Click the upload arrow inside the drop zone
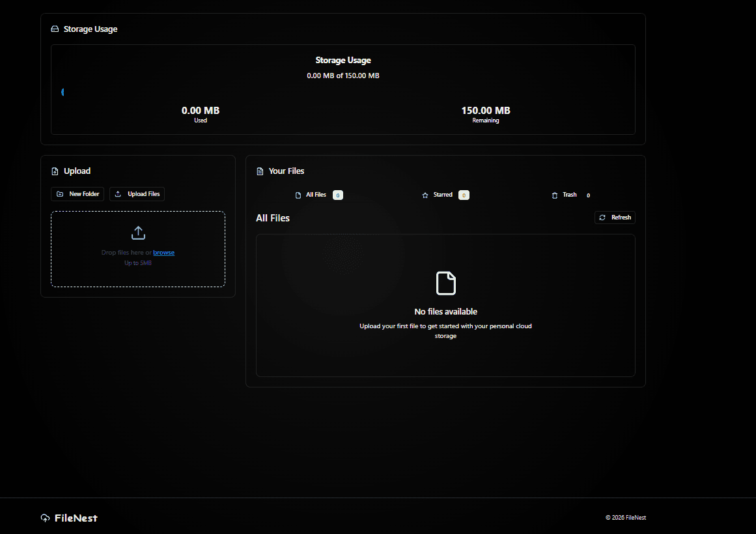 point(138,232)
